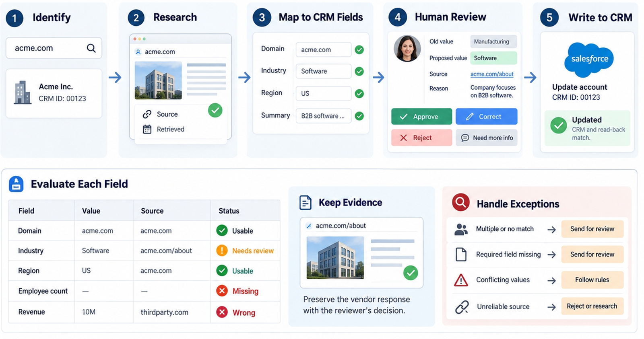Image resolution: width=644 pixels, height=339 pixels.
Task: Click the Summary B2B software field
Action: pos(323,116)
